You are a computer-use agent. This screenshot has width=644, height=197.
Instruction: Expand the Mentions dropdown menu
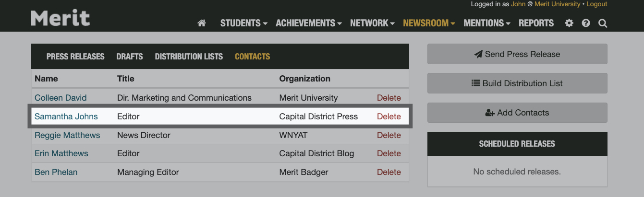click(x=487, y=23)
